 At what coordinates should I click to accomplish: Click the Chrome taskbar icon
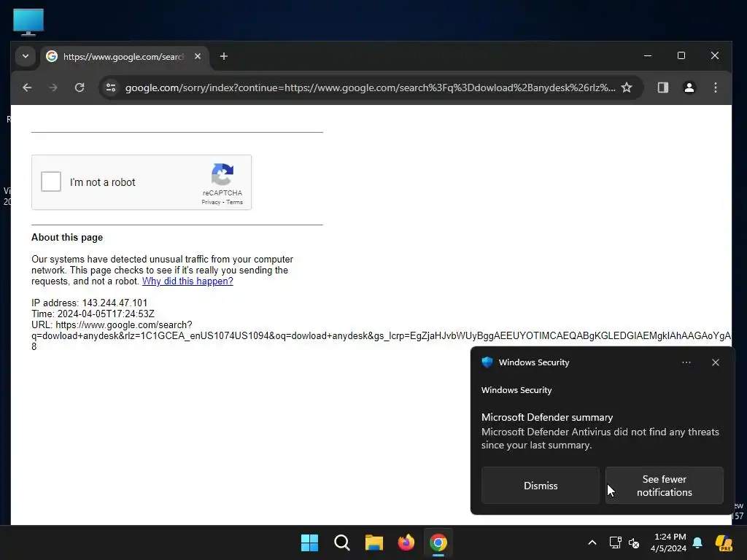[438, 542]
